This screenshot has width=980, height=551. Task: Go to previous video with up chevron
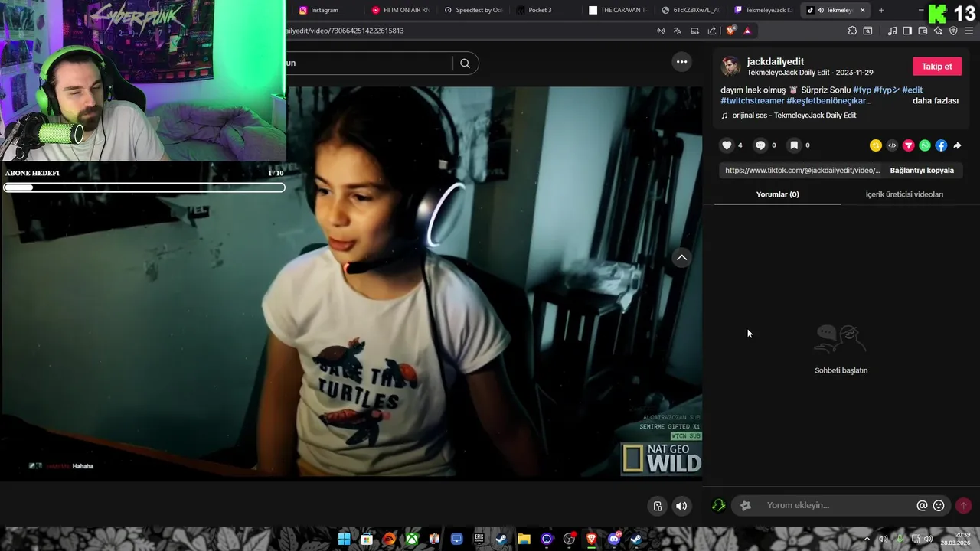click(681, 258)
